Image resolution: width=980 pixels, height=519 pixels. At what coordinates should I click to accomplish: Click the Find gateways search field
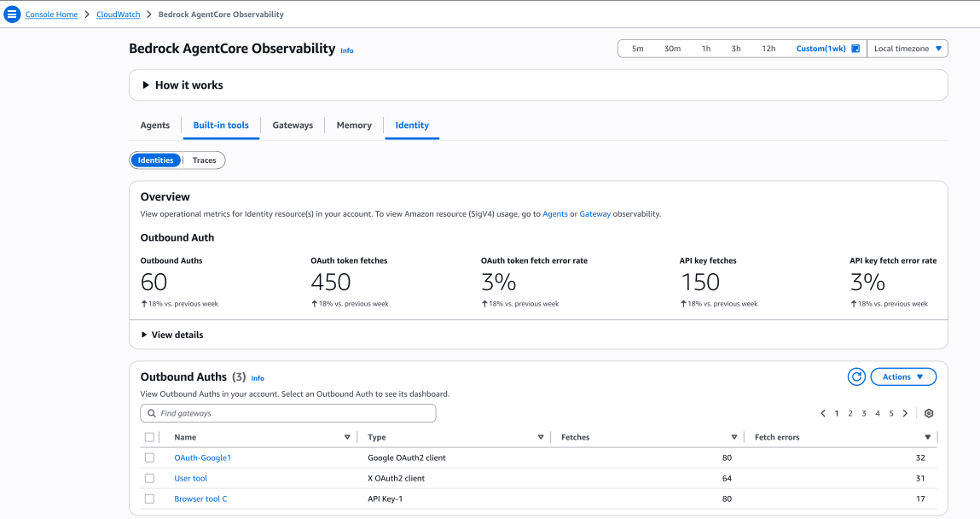pos(288,413)
